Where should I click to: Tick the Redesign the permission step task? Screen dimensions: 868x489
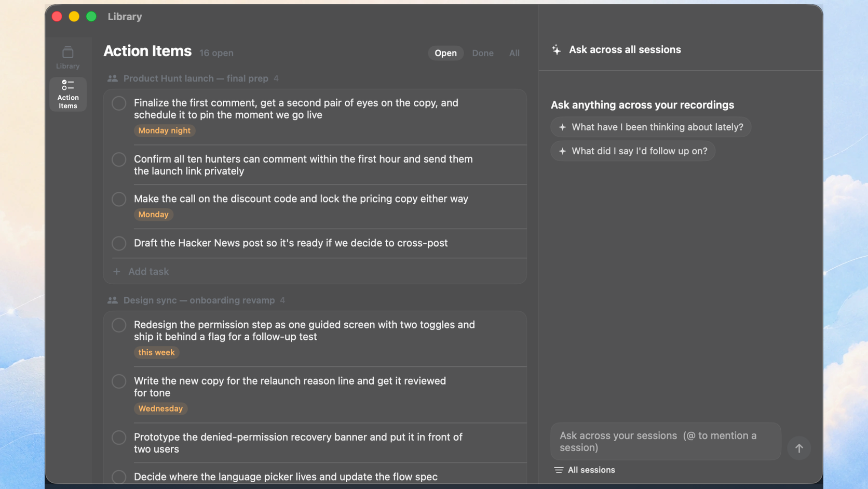coord(119,325)
